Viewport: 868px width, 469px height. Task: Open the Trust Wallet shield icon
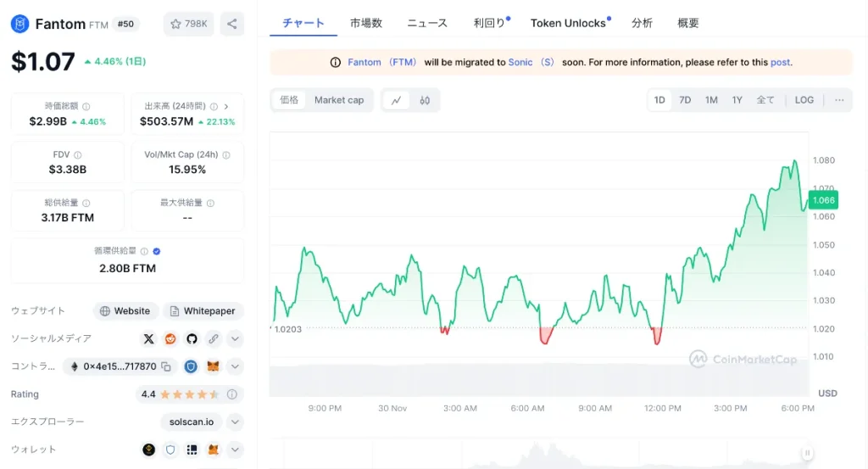point(170,449)
